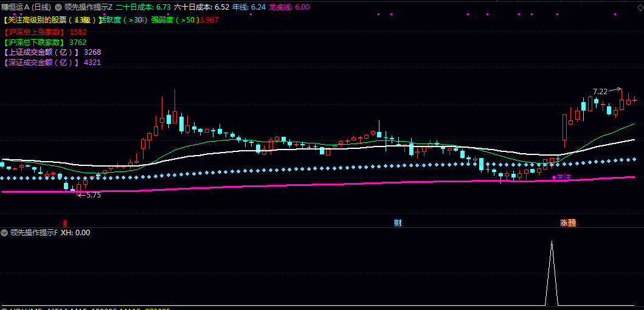
Task: Click the 关注高级别的股票 yellow text line
Action: click(52, 19)
